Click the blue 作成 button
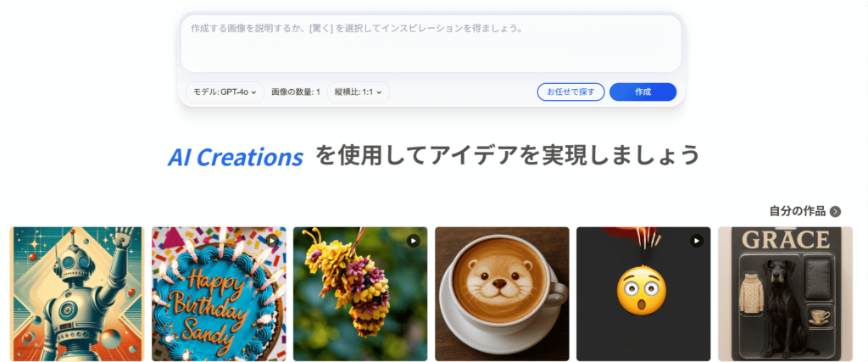Viewport: 868px width, 362px height. [x=643, y=92]
